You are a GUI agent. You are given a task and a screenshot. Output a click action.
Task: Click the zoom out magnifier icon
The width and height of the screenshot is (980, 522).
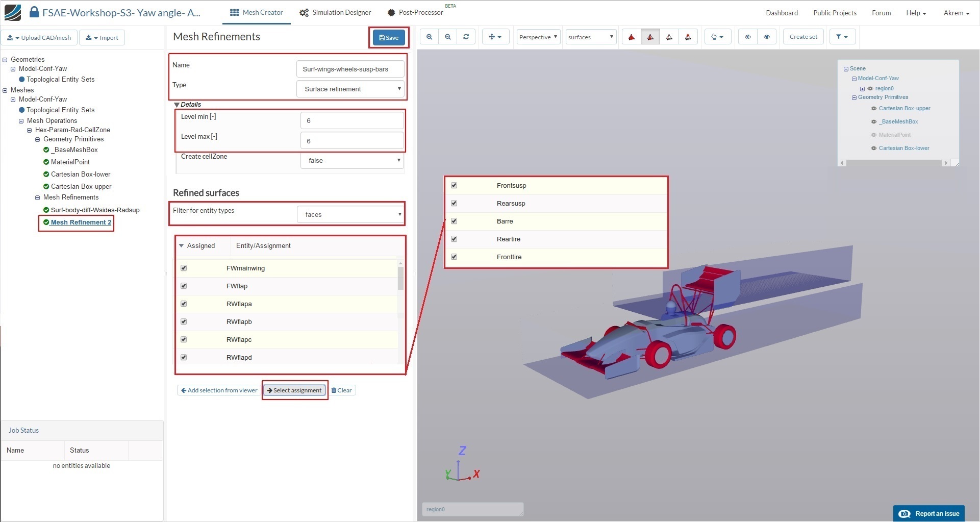pyautogui.click(x=447, y=37)
